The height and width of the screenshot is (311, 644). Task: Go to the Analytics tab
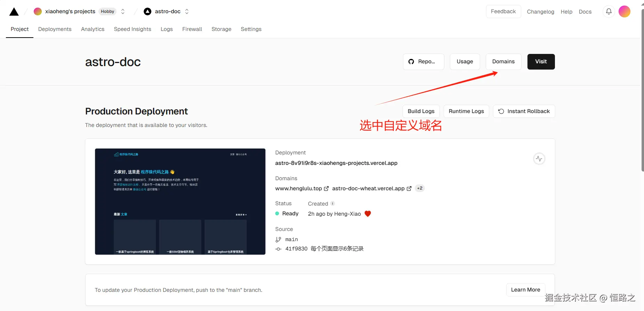(x=93, y=29)
